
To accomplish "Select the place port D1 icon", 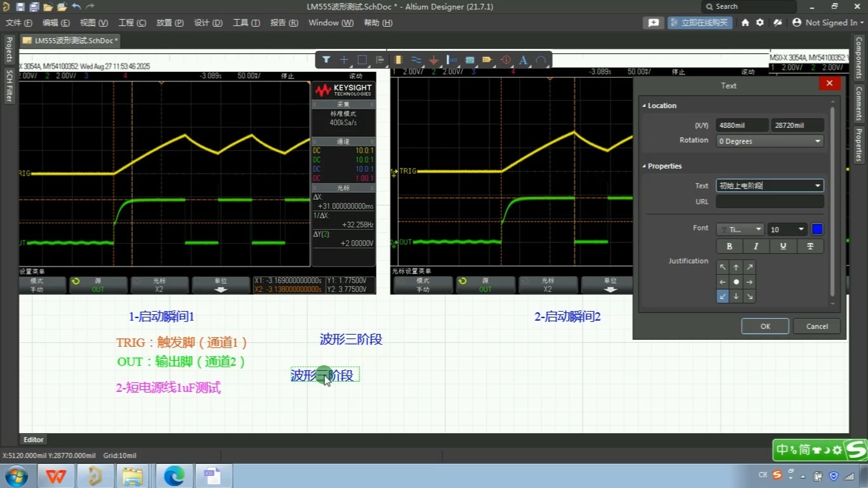I will tap(488, 60).
